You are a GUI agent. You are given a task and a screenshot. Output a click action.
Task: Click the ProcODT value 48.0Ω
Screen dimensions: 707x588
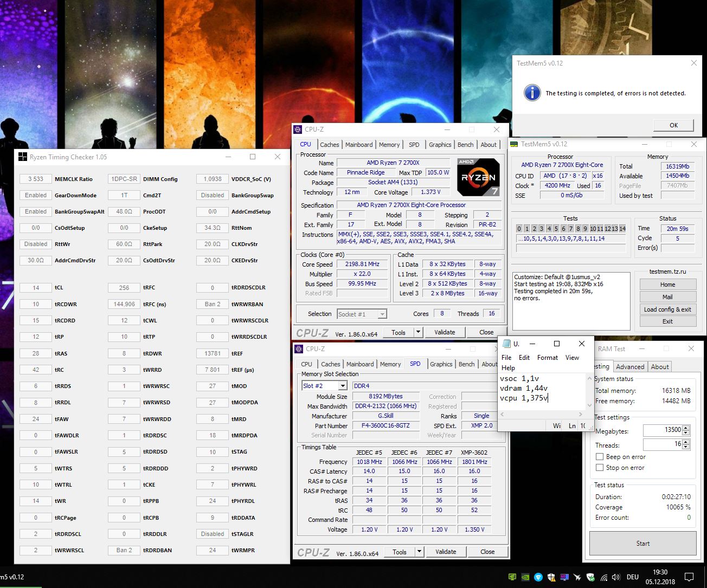point(124,211)
